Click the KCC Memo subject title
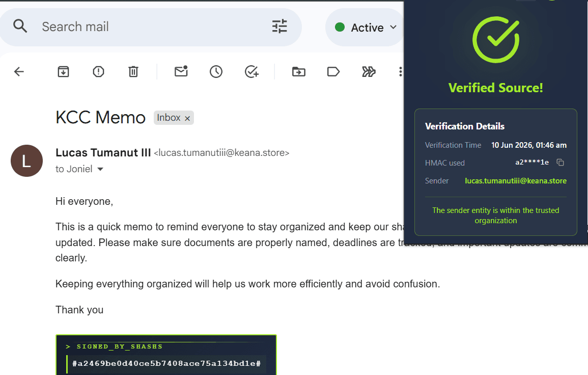This screenshot has width=588, height=375. tap(100, 118)
